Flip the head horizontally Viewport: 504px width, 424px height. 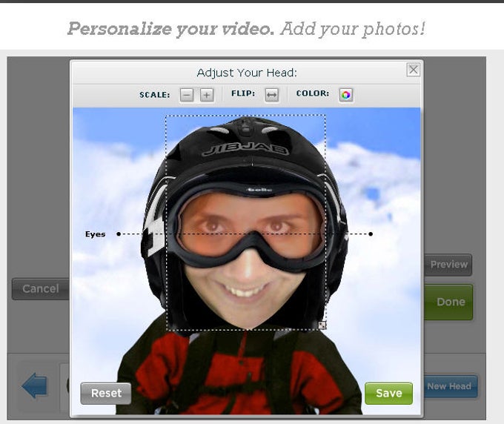271,95
